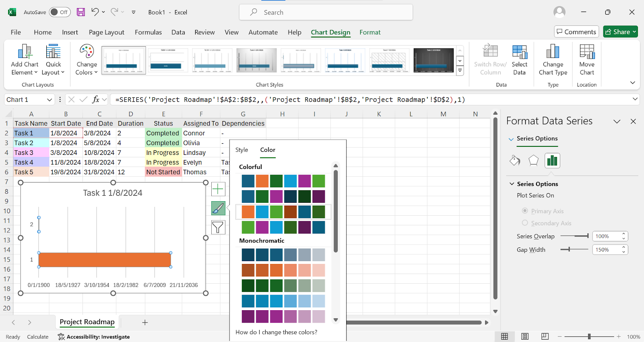
Task: Select Series Options bar chart icon
Action: (552, 161)
